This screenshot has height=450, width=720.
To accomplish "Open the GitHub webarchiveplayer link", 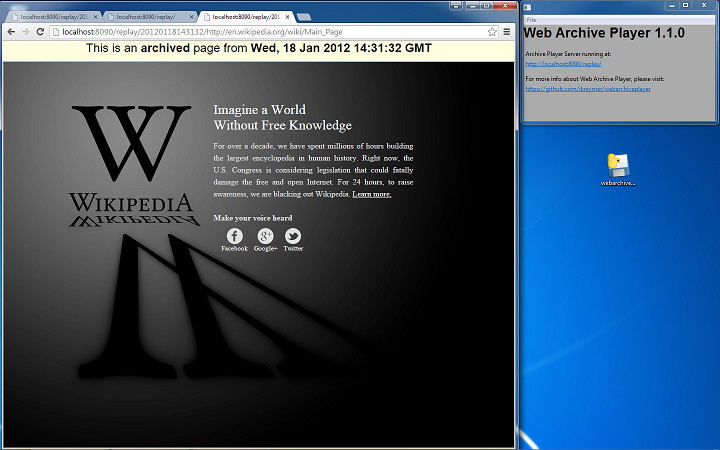I will pyautogui.click(x=588, y=89).
